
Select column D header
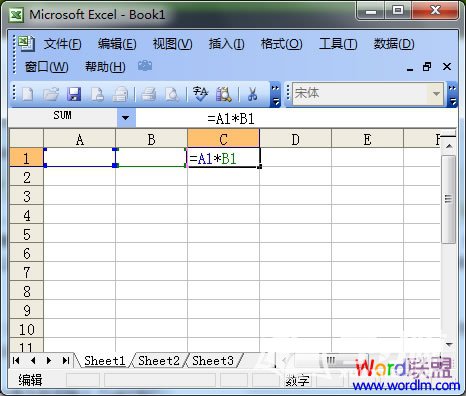295,139
